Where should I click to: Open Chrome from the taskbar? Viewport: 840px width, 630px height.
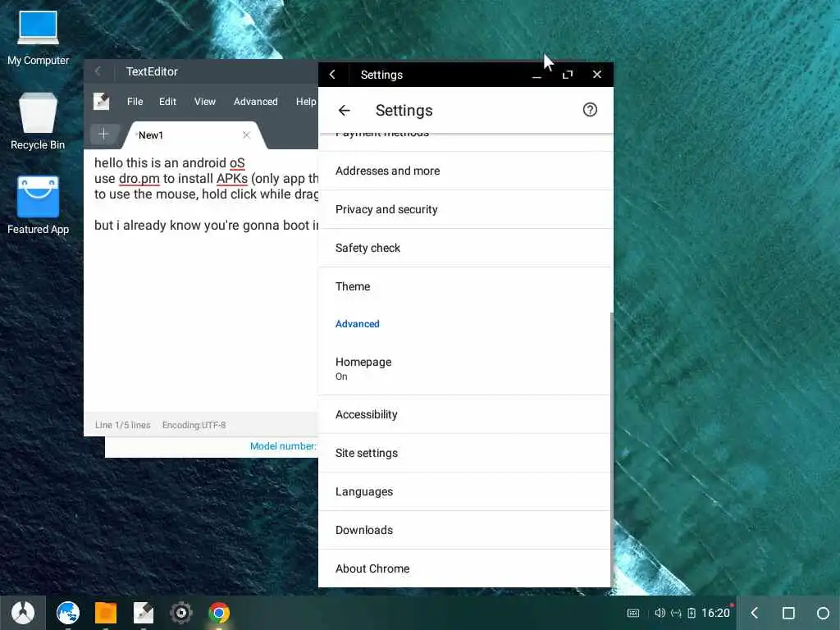coord(219,612)
